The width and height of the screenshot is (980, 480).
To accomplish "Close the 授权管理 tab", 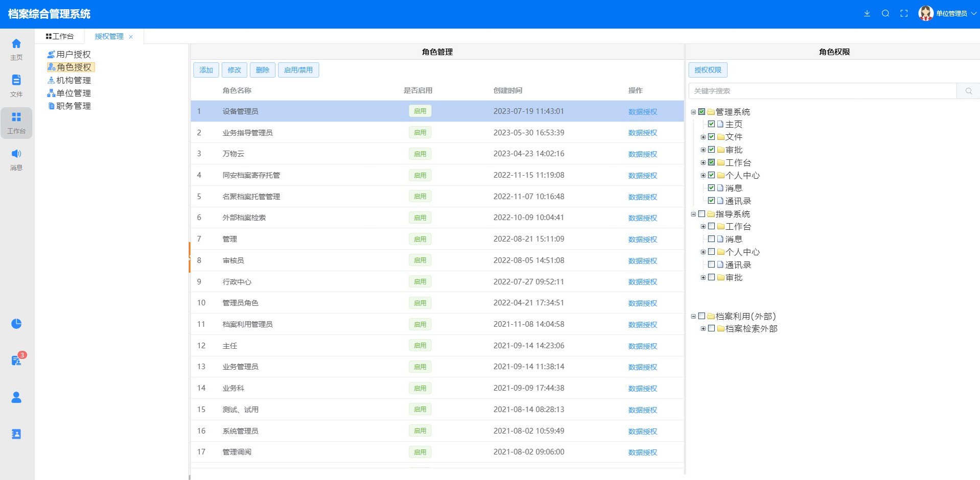I will point(131,37).
